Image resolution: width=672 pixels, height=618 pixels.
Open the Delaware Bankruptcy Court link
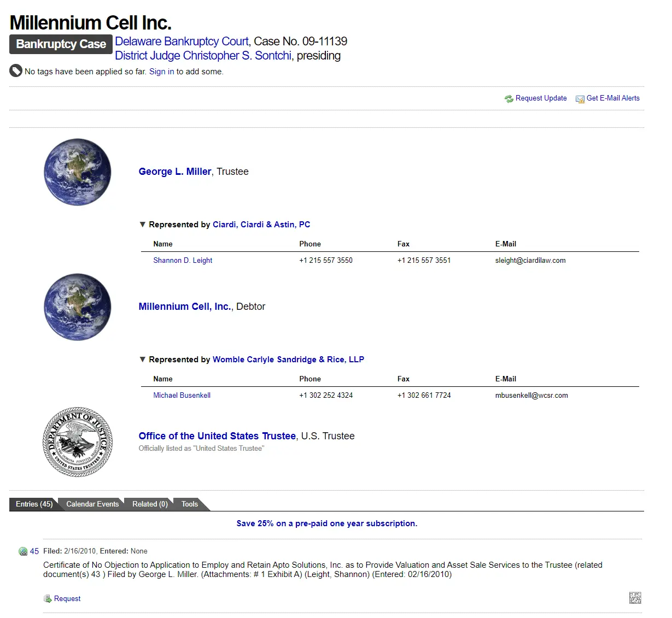pyautogui.click(x=182, y=42)
